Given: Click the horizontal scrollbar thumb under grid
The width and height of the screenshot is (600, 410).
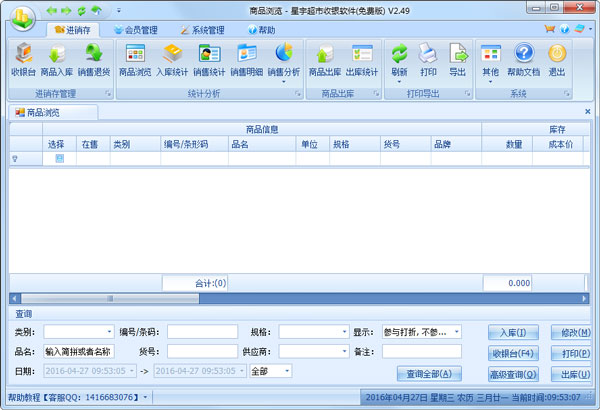Looking at the screenshot, I should (x=110, y=299).
